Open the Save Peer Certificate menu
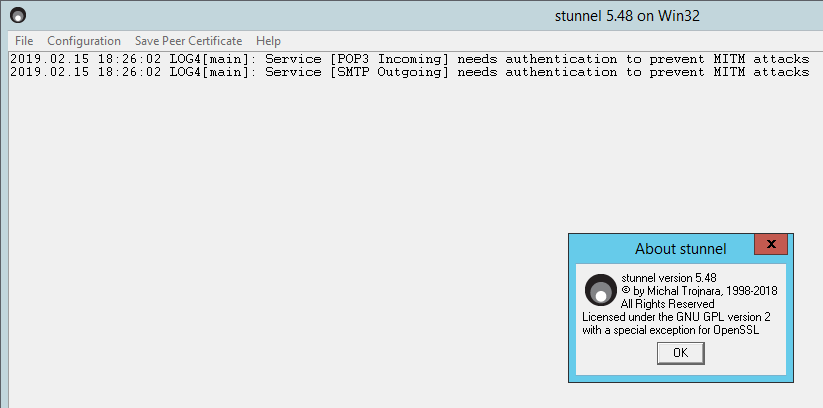This screenshot has height=408, width=823. tap(188, 41)
